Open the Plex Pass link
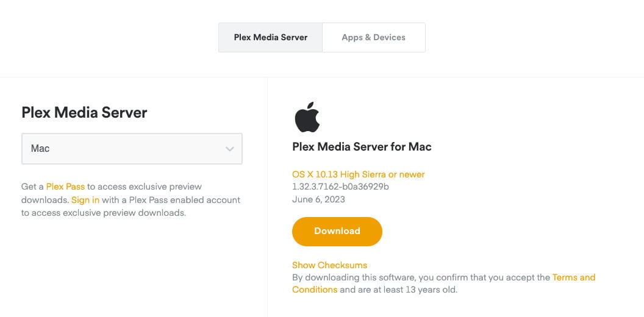The width and height of the screenshot is (644, 317). 65,187
